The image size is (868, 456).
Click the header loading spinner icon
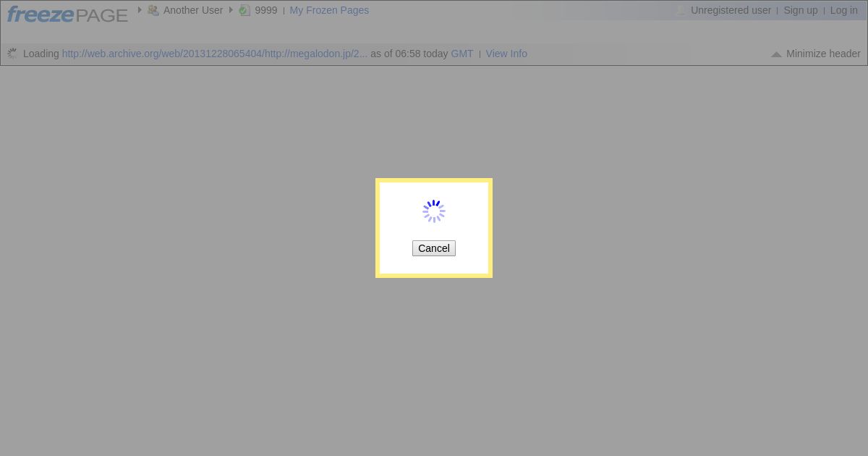click(12, 54)
